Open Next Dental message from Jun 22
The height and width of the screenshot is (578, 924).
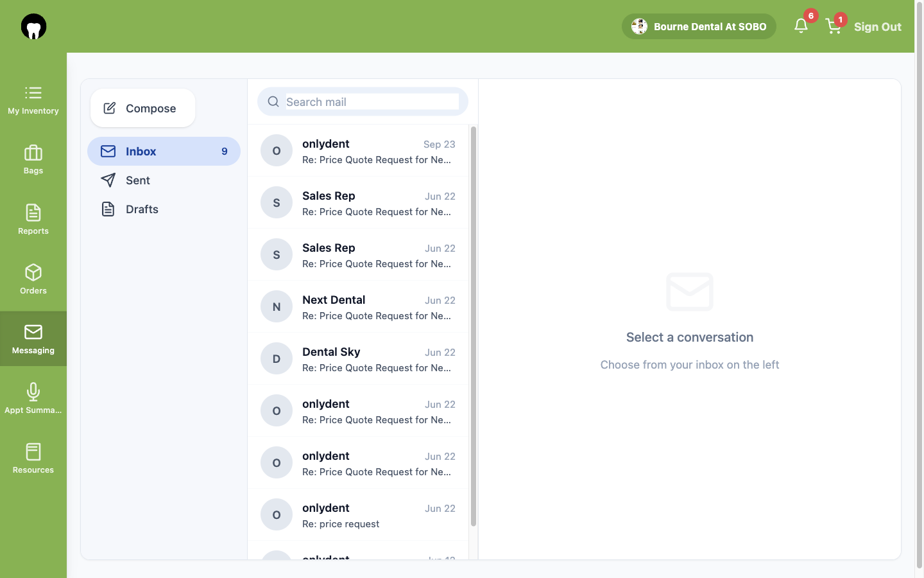click(x=358, y=307)
